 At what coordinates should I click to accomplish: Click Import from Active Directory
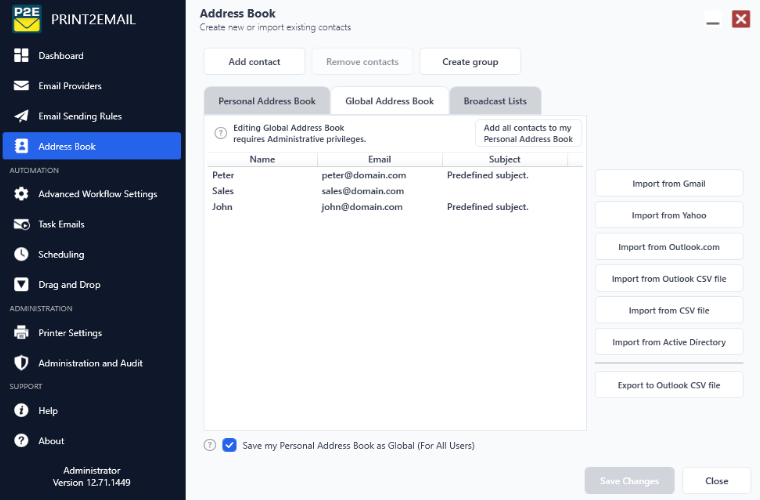click(x=669, y=342)
